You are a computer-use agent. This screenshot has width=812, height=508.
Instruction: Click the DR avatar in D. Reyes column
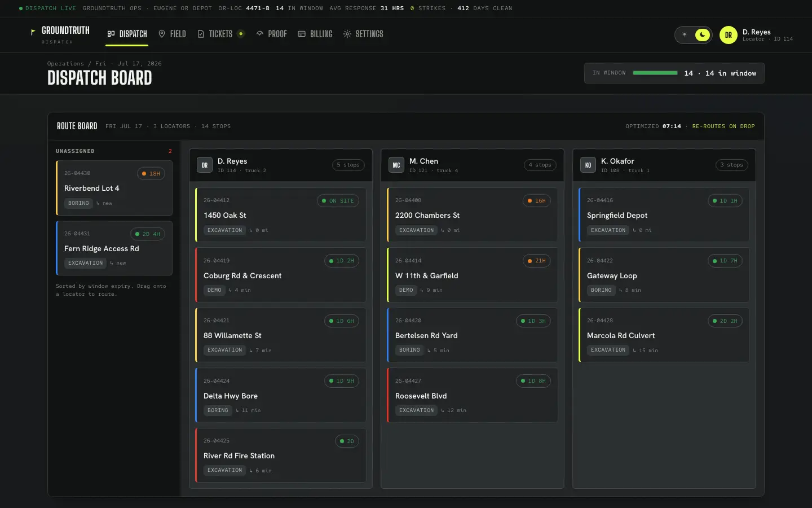coord(205,165)
